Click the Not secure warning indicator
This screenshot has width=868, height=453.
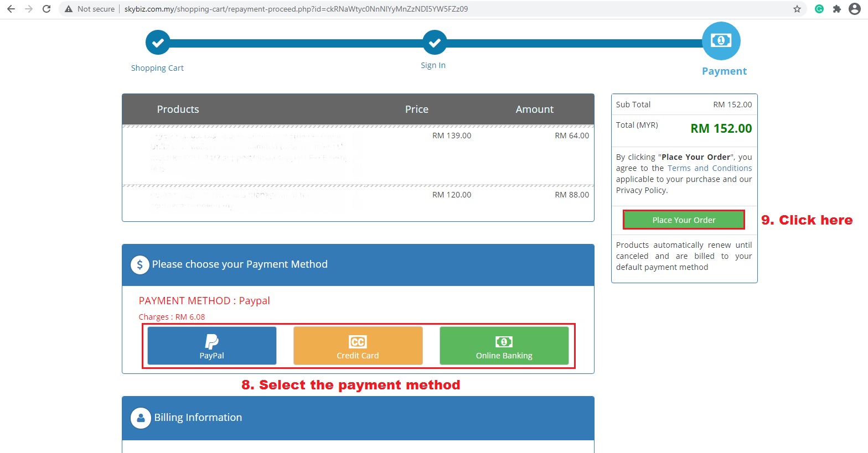pos(90,9)
